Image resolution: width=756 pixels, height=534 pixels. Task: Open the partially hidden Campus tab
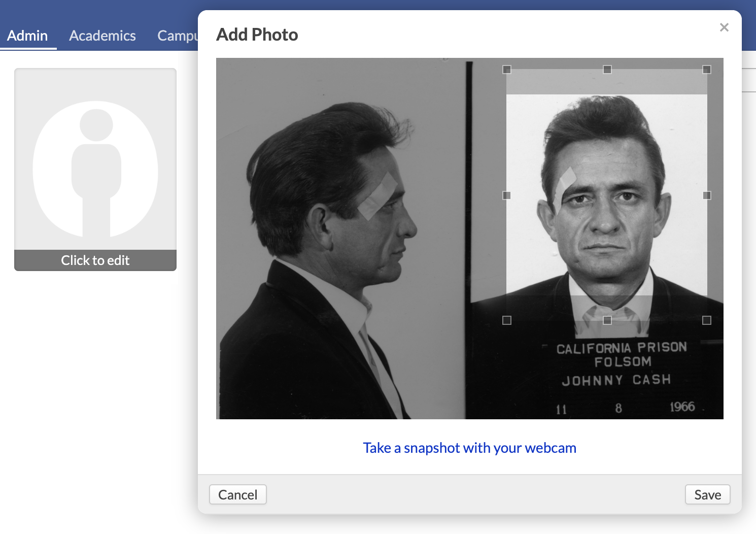point(177,36)
